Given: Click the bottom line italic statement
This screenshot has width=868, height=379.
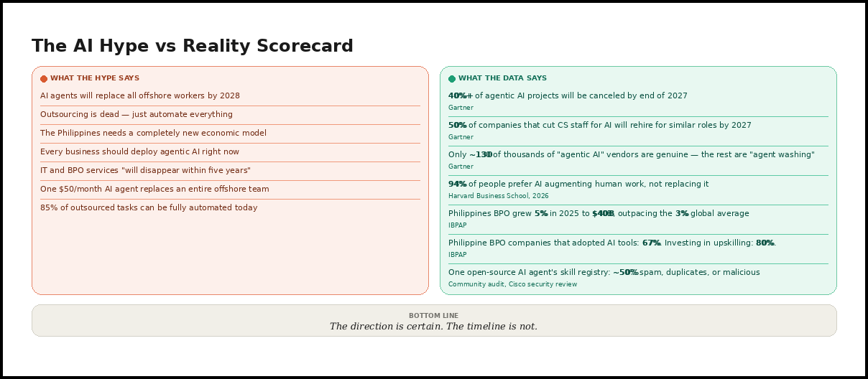Looking at the screenshot, I should click(x=433, y=327).
